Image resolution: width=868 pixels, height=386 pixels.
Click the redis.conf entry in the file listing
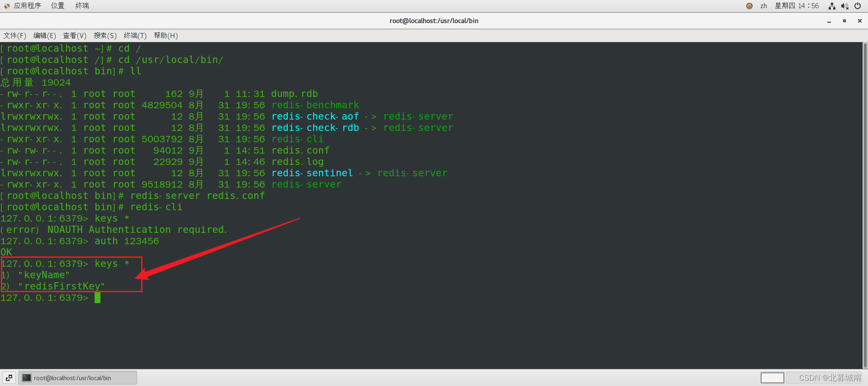[300, 150]
